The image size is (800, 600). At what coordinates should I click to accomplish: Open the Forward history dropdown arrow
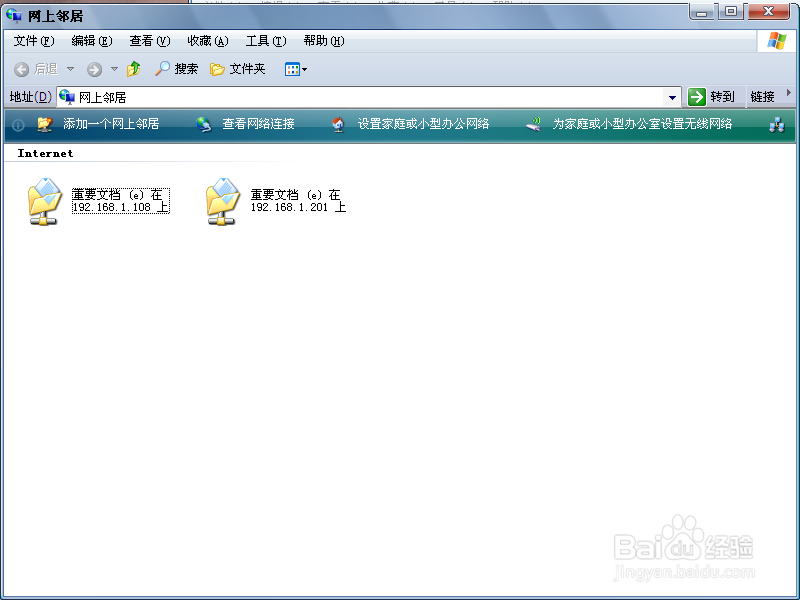coord(114,69)
